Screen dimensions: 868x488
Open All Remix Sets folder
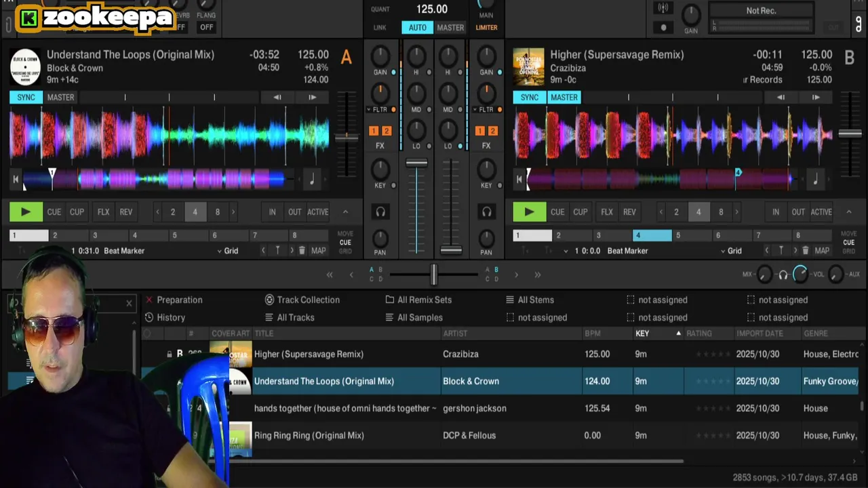pos(418,300)
